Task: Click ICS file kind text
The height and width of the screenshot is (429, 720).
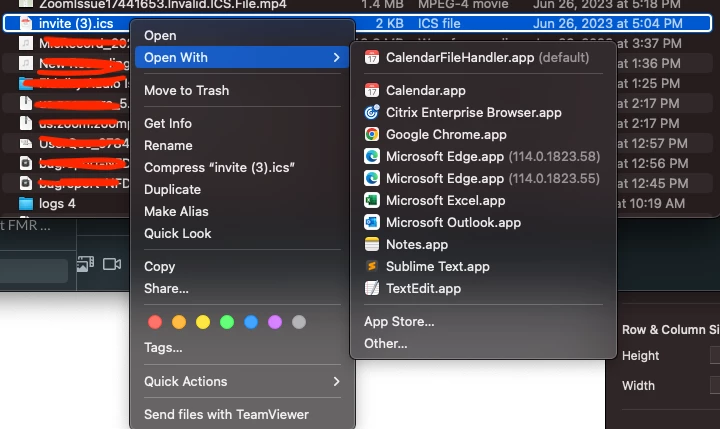Action: [439, 23]
